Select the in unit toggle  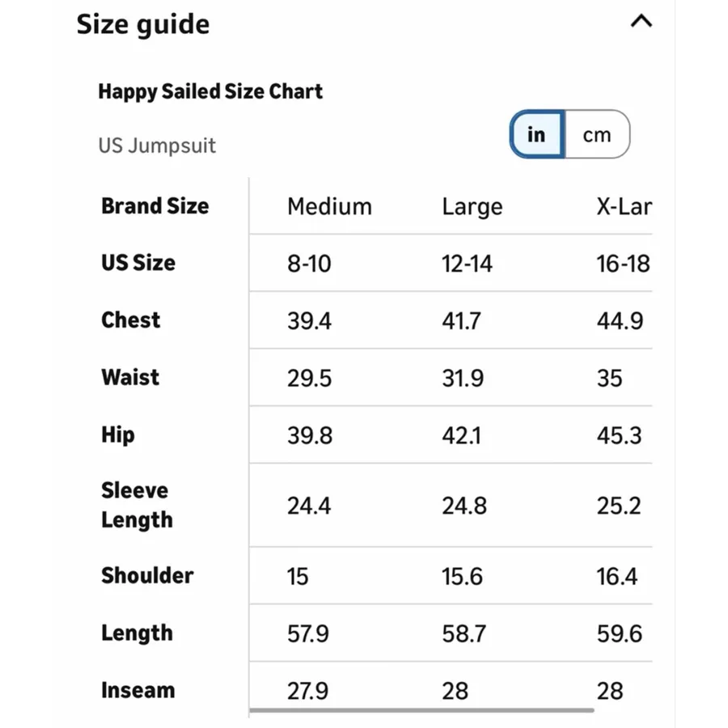pyautogui.click(x=537, y=134)
